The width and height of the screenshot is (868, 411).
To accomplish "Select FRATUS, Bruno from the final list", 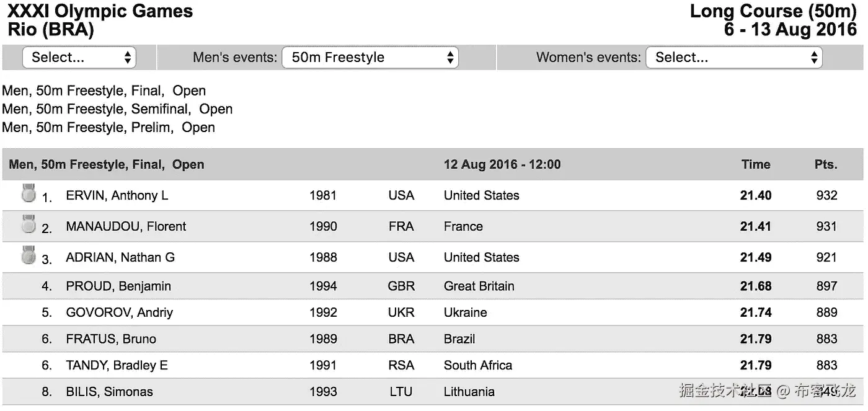I will 111,339.
